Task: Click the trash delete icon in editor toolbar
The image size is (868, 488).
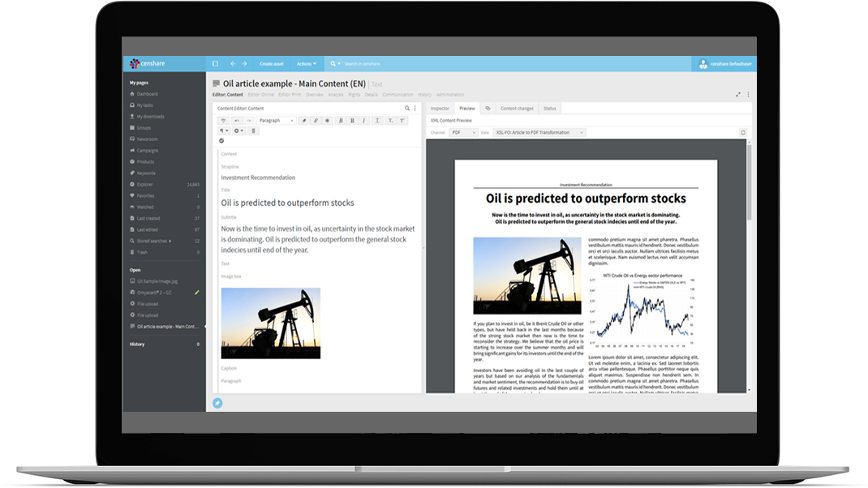Action: 253,131
